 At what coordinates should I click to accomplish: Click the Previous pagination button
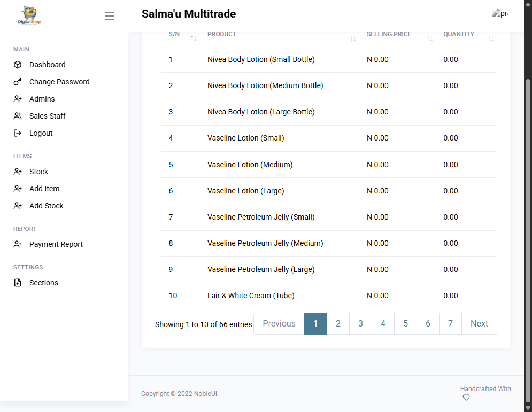pos(279,323)
